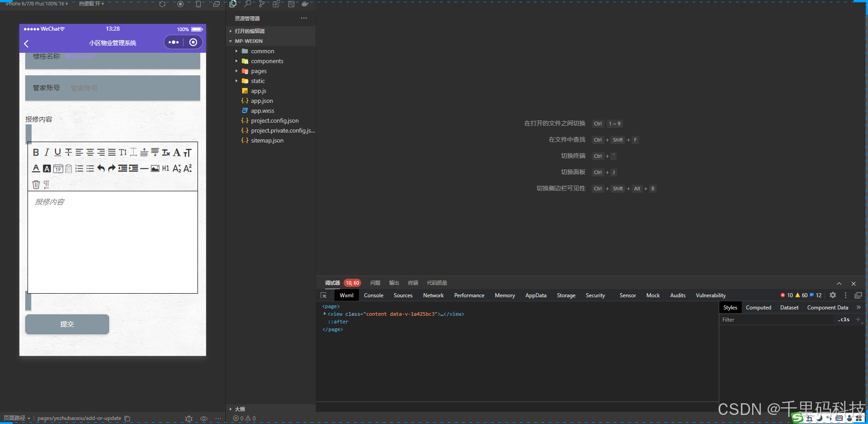Set line height with the Tt arrow icon

point(123,152)
